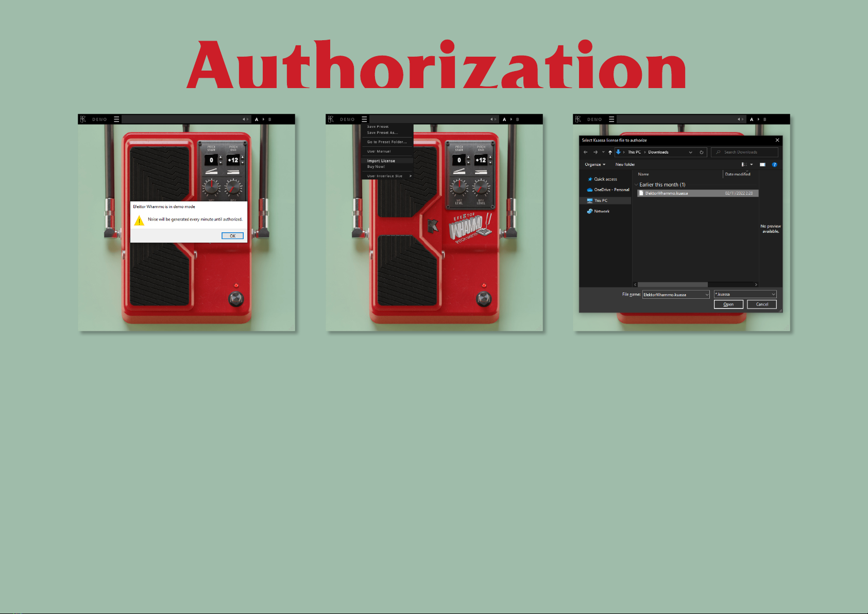
Task: Increase Pitch Start value in the demo-warning screenshot
Action: pos(221,158)
